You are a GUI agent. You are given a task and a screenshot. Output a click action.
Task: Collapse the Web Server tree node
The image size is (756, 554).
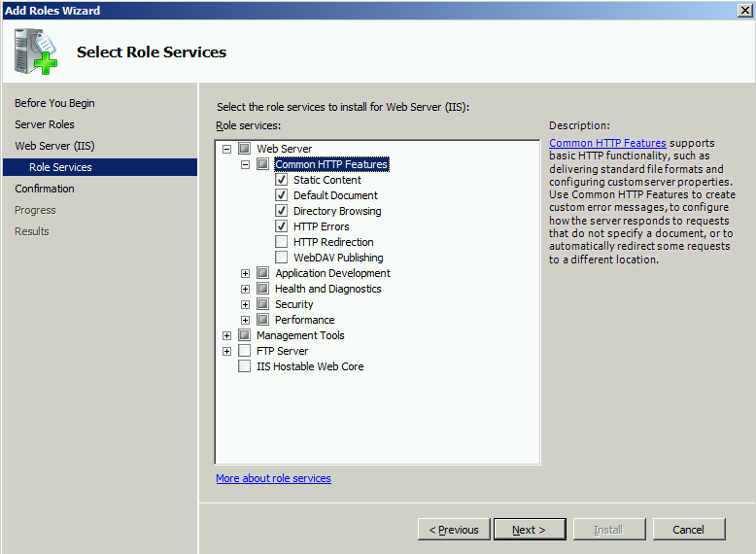click(x=226, y=149)
